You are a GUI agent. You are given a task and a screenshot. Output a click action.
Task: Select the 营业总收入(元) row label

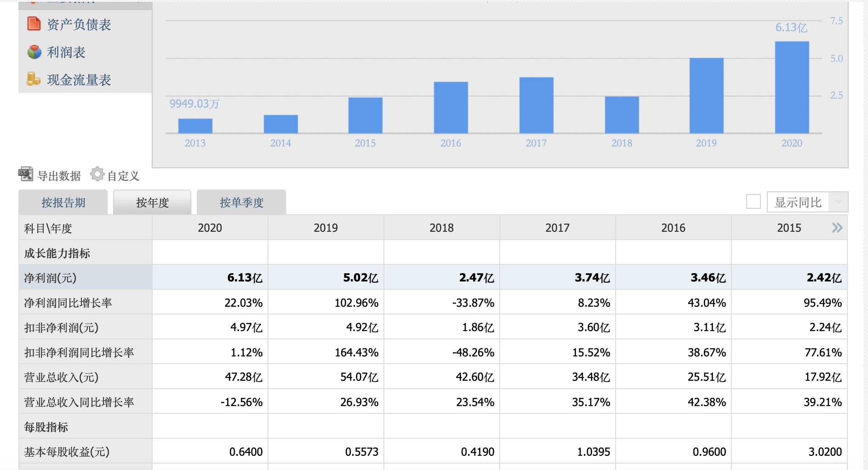tap(61, 377)
